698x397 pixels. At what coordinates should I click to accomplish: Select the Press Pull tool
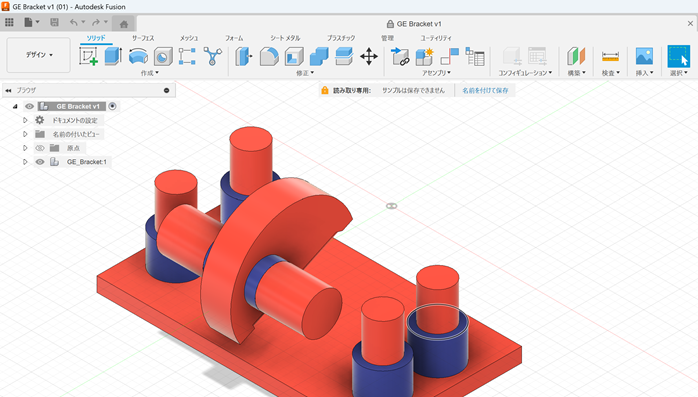click(243, 57)
